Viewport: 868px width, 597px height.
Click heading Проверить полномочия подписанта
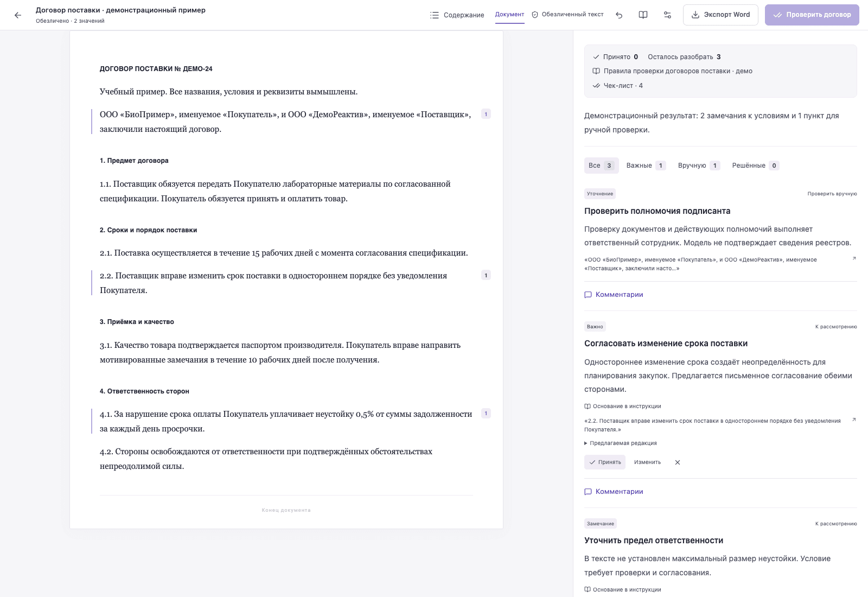click(x=658, y=211)
